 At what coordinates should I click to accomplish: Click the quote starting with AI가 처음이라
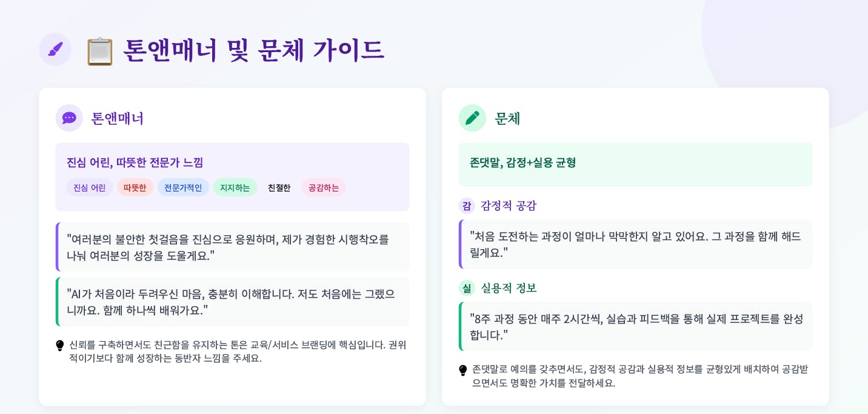233,302
